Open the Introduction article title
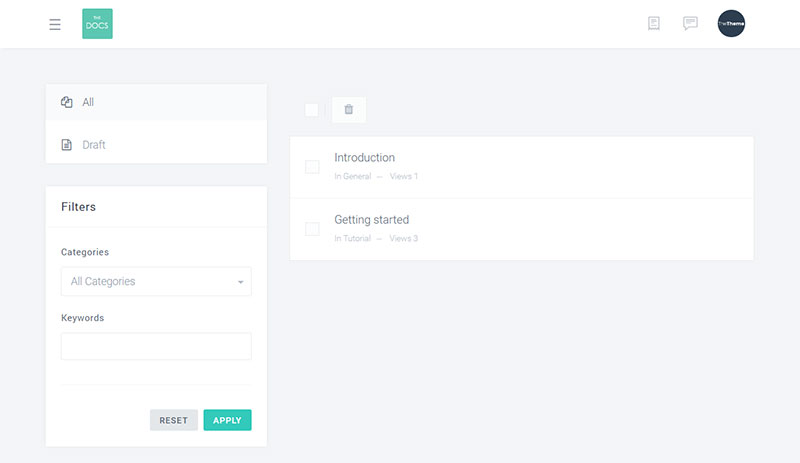 [364, 158]
